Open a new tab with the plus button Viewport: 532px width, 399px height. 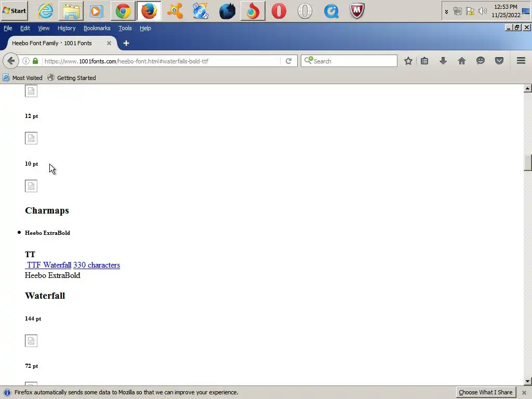click(x=126, y=43)
